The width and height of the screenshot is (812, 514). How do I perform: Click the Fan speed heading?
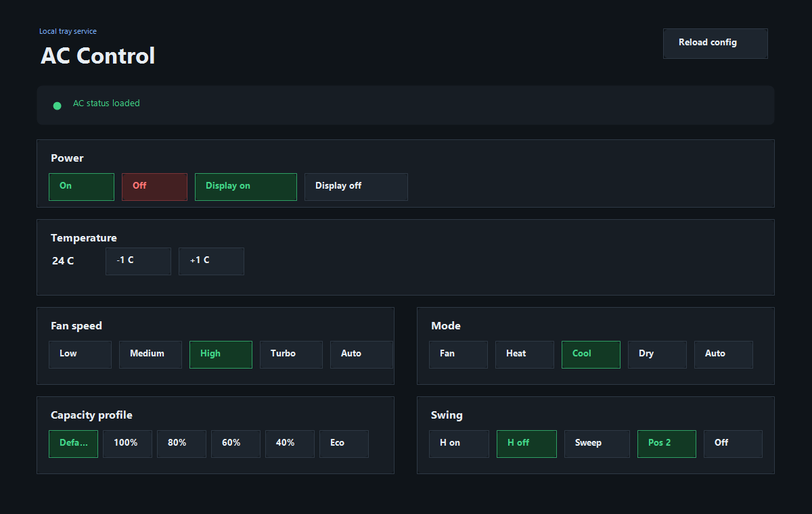pyautogui.click(x=76, y=326)
